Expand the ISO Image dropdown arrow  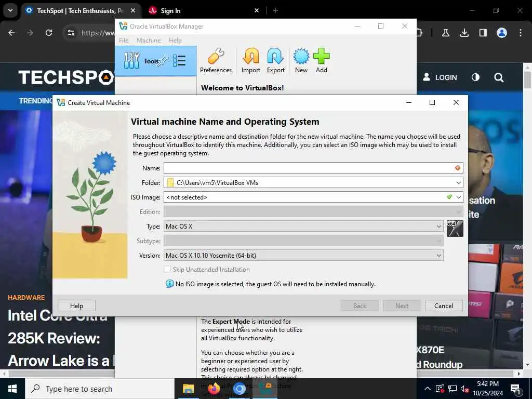[x=458, y=197]
